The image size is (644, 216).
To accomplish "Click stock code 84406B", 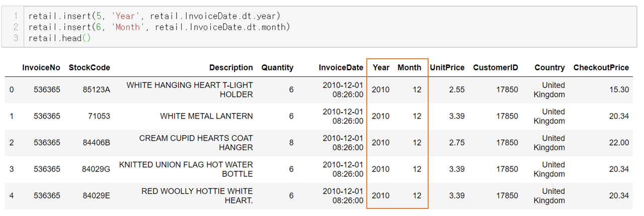I will pyautogui.click(x=96, y=143).
